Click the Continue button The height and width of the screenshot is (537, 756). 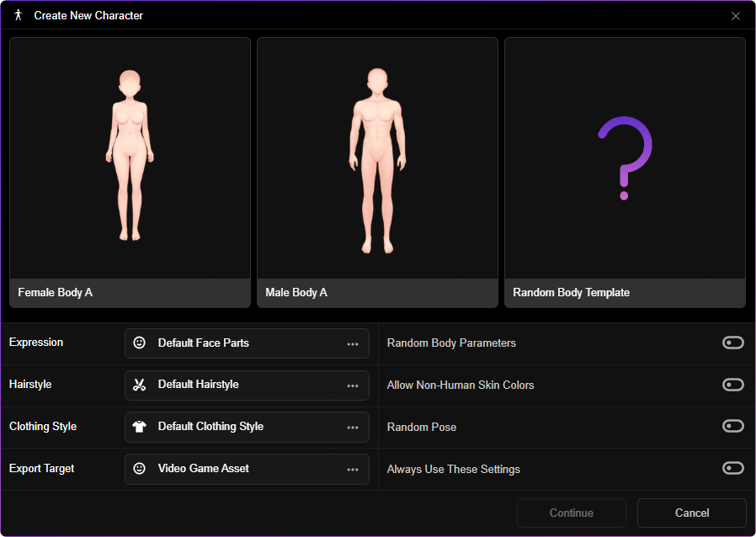572,513
